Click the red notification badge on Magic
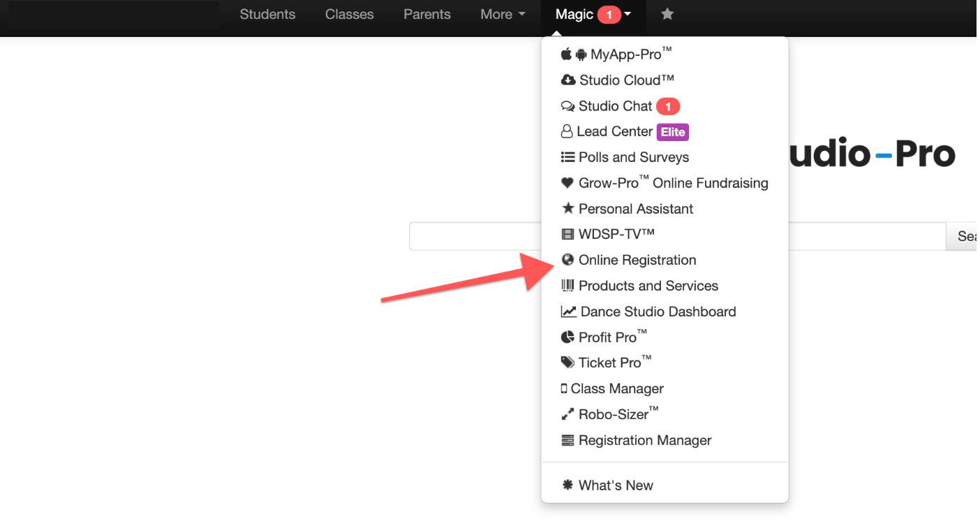Image resolution: width=980 pixels, height=521 pixels. 609,15
